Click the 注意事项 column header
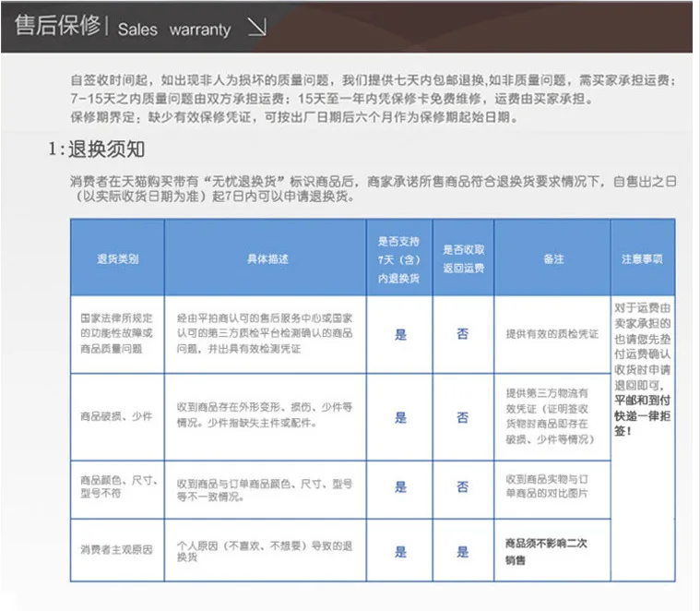 coord(642,258)
